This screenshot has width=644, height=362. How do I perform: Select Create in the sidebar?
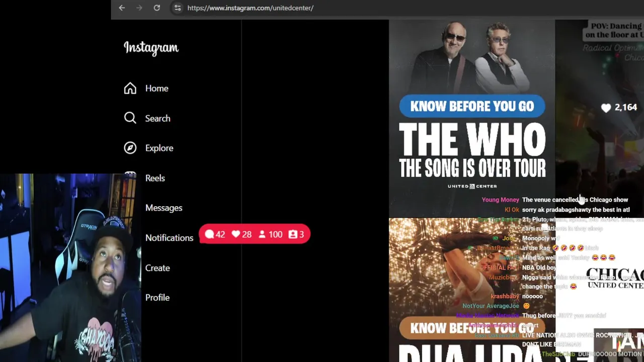click(157, 268)
